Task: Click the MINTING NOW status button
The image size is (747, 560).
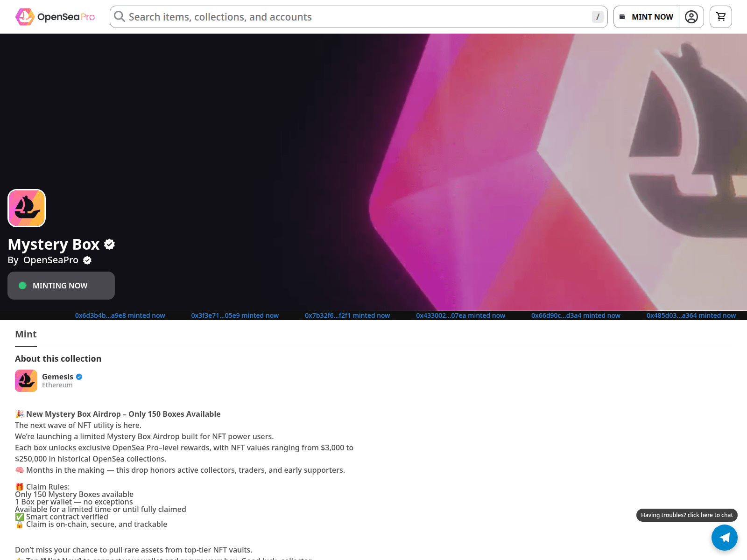Action: coord(61,286)
